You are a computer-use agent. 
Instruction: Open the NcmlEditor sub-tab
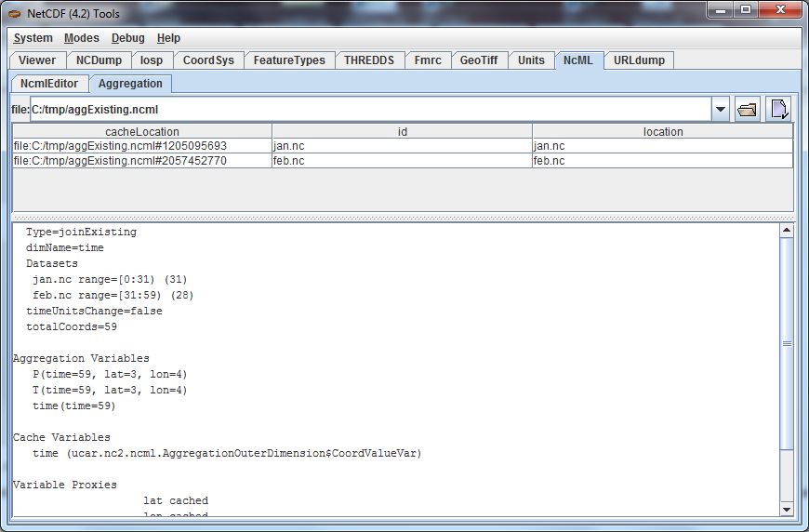click(x=50, y=84)
